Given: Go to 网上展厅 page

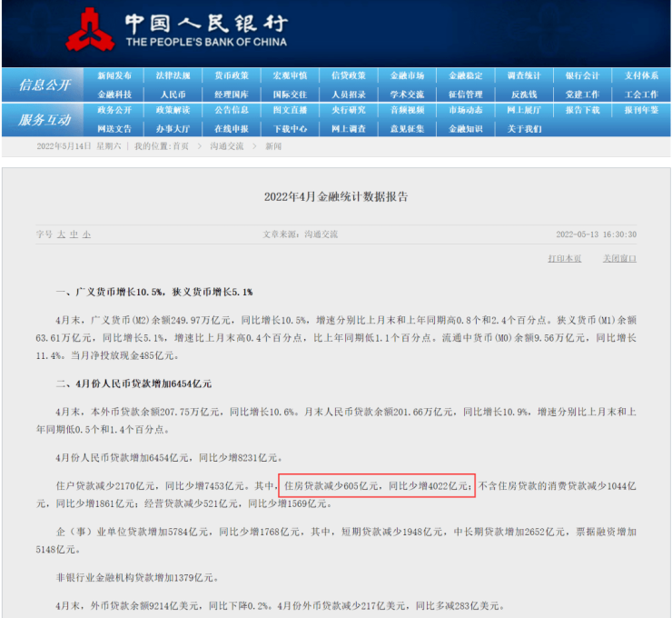Looking at the screenshot, I should click(524, 110).
